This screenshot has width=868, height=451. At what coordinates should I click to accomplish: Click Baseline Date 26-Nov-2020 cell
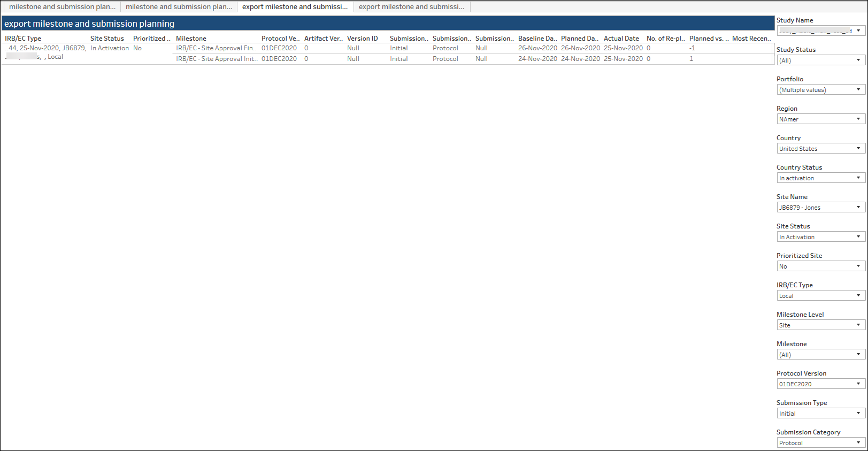pyautogui.click(x=537, y=48)
